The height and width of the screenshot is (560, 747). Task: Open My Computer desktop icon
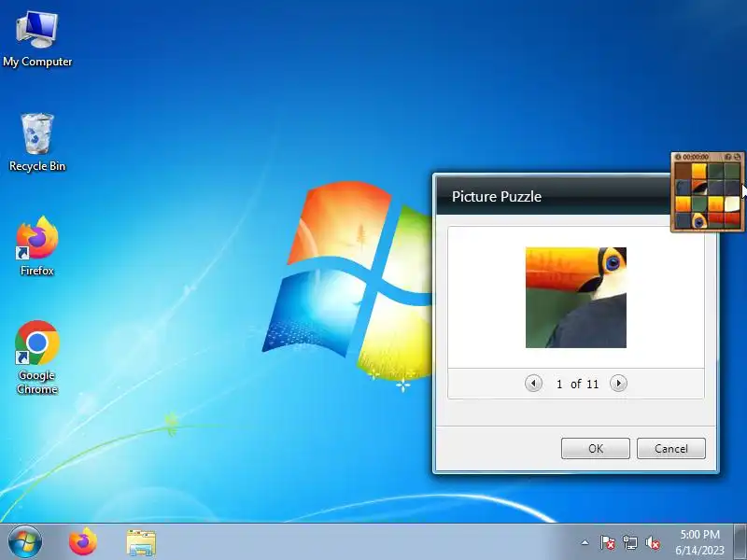37,39
